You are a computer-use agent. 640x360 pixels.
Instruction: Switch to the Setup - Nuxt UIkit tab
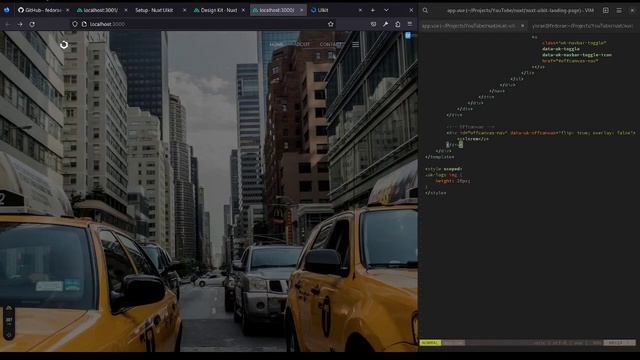159,10
